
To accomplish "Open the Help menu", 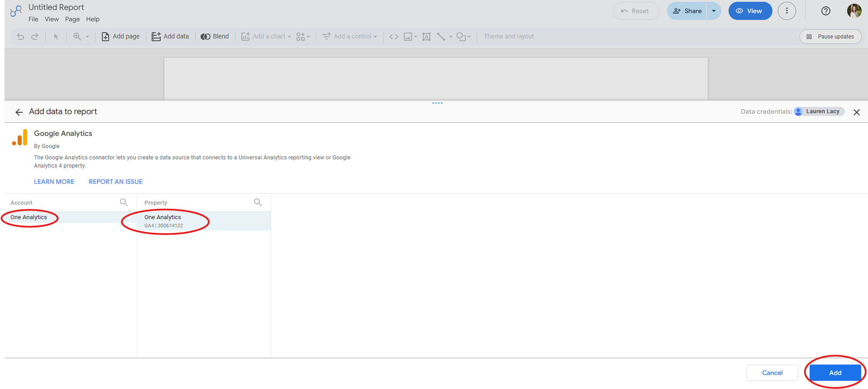I will tap(93, 19).
